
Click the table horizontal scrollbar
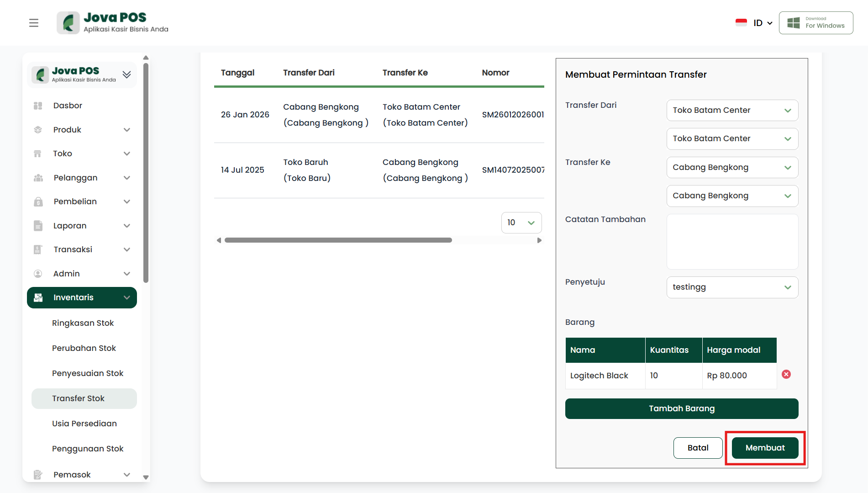coord(338,240)
